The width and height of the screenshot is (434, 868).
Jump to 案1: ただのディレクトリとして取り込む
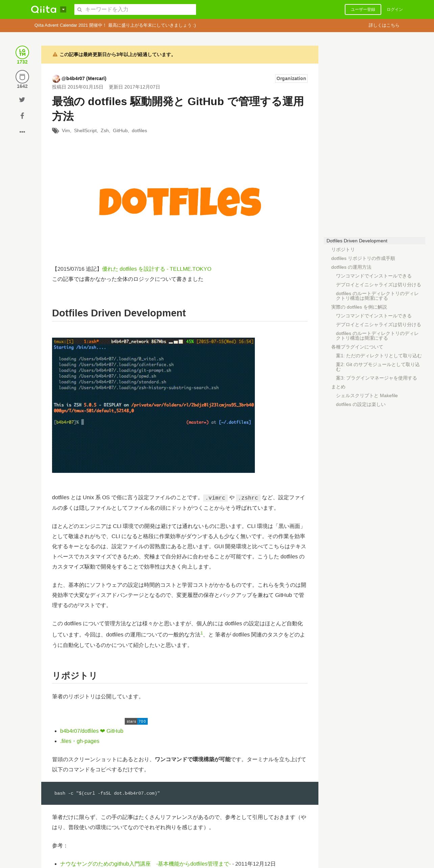[x=379, y=356]
